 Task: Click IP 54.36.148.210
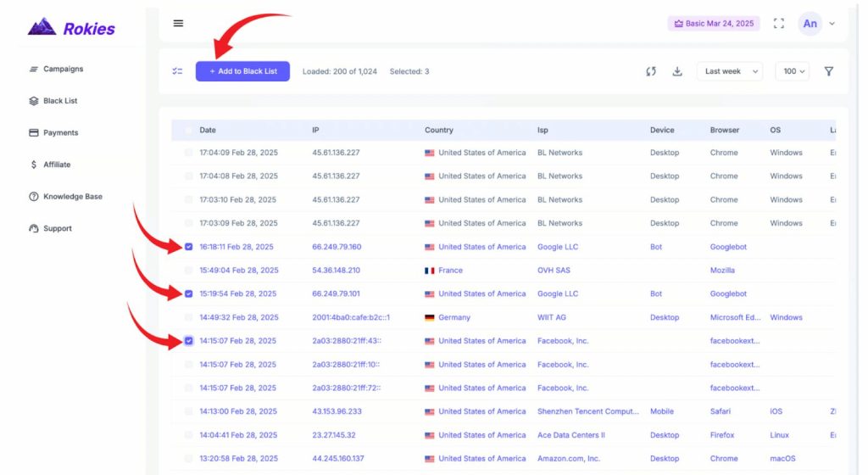[336, 271]
